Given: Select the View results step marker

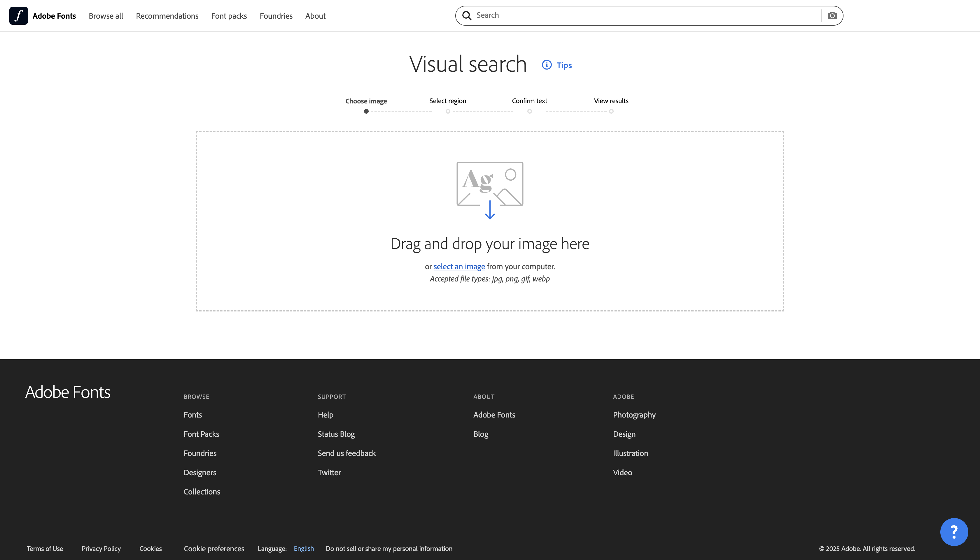Looking at the screenshot, I should [611, 111].
